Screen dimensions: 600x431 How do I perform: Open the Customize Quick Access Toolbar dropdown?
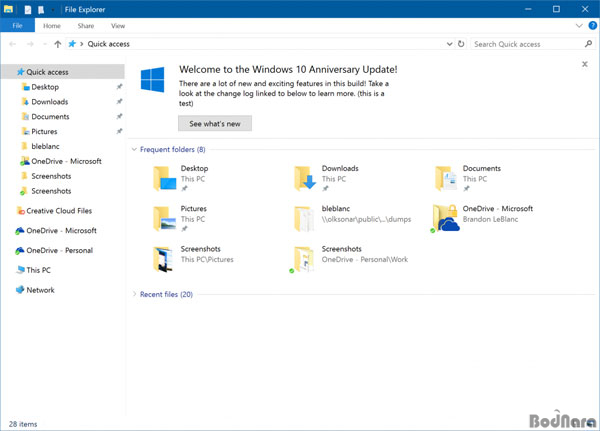tap(53, 10)
